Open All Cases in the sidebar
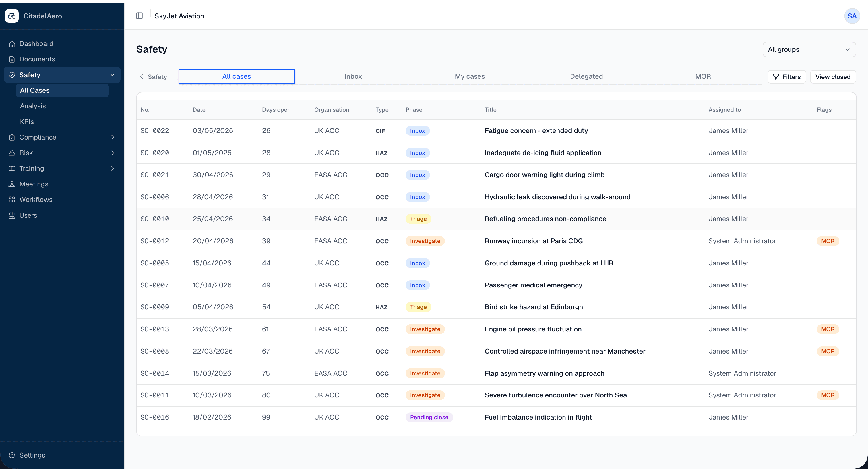 (62, 90)
